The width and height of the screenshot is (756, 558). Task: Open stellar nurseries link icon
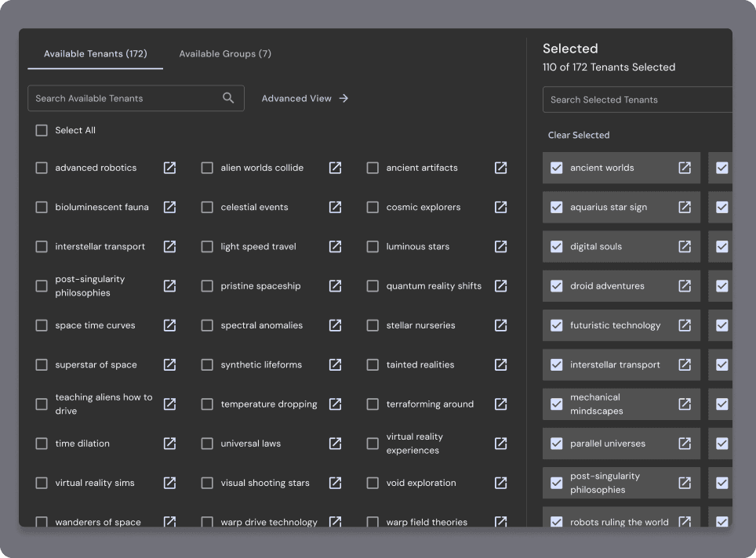pyautogui.click(x=501, y=325)
